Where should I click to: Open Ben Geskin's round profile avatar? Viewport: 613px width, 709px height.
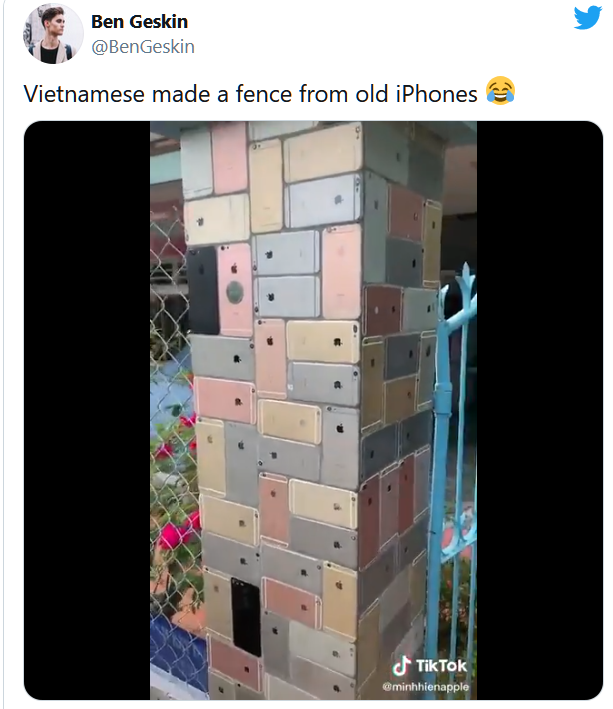tap(53, 33)
